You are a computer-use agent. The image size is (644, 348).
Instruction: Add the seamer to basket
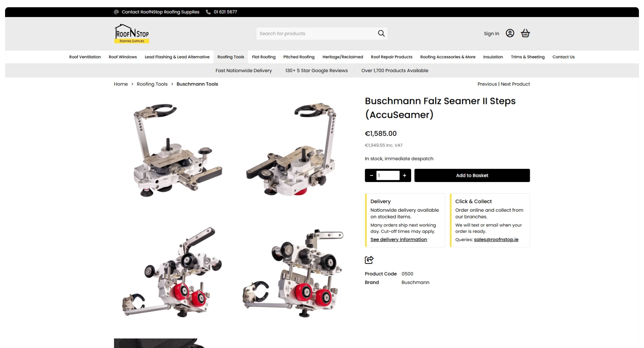pos(472,175)
